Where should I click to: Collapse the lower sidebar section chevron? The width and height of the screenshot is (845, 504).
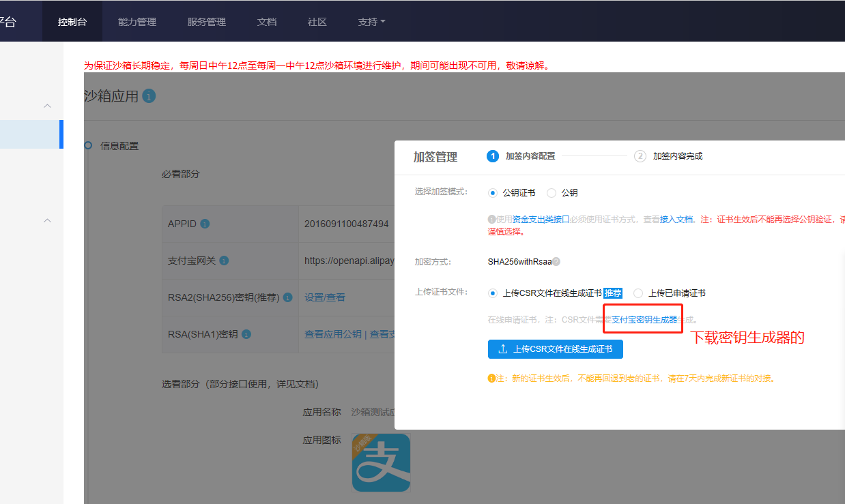(x=47, y=220)
